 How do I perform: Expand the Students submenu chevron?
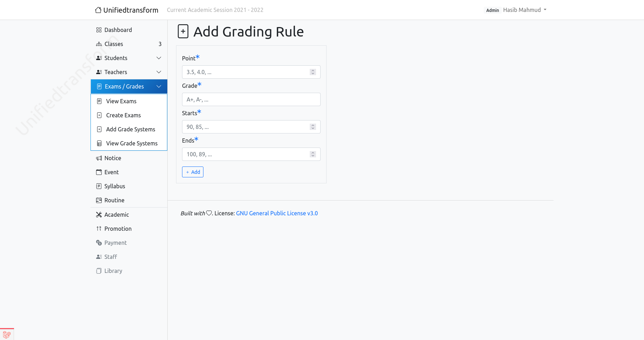159,58
